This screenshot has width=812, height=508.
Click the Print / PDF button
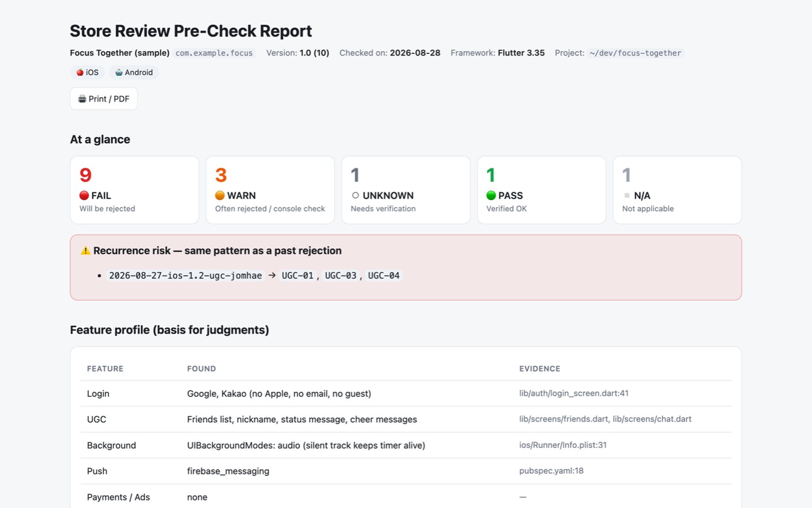pyautogui.click(x=104, y=99)
